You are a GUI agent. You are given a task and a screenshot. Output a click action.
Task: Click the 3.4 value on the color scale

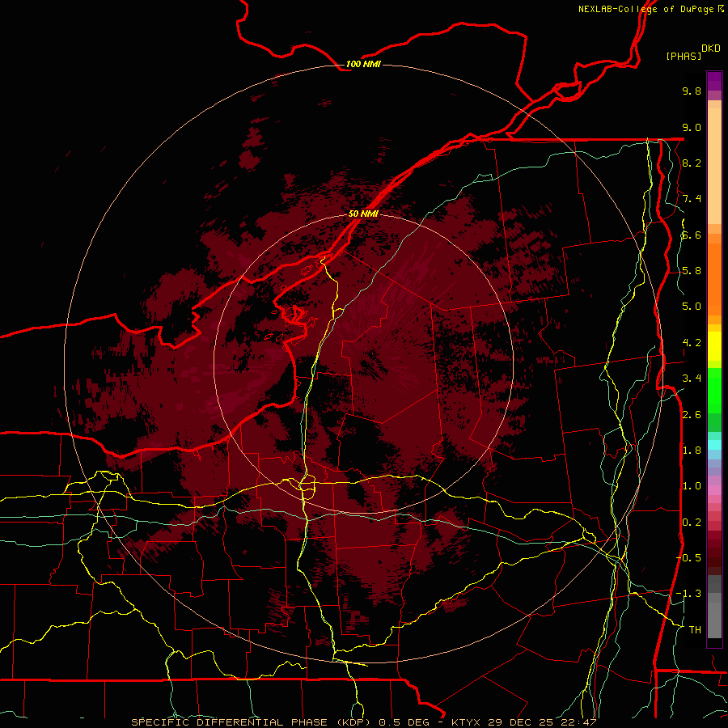(x=692, y=379)
